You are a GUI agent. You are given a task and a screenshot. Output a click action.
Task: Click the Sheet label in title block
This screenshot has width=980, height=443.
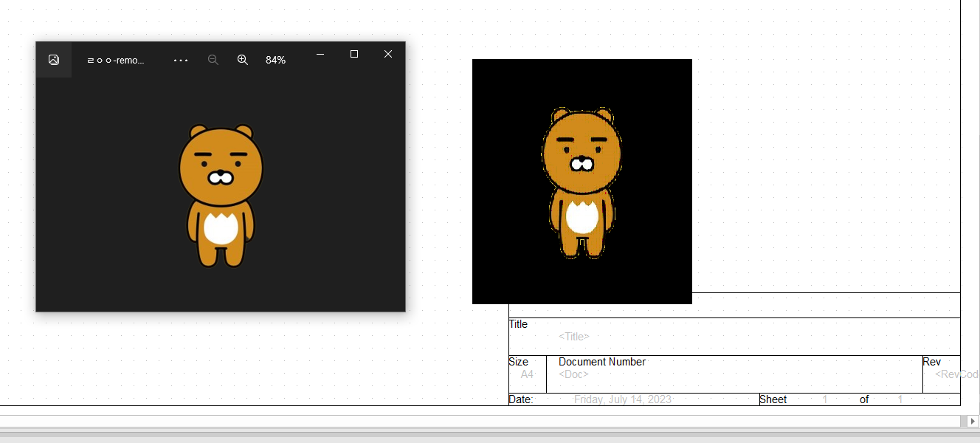773,399
